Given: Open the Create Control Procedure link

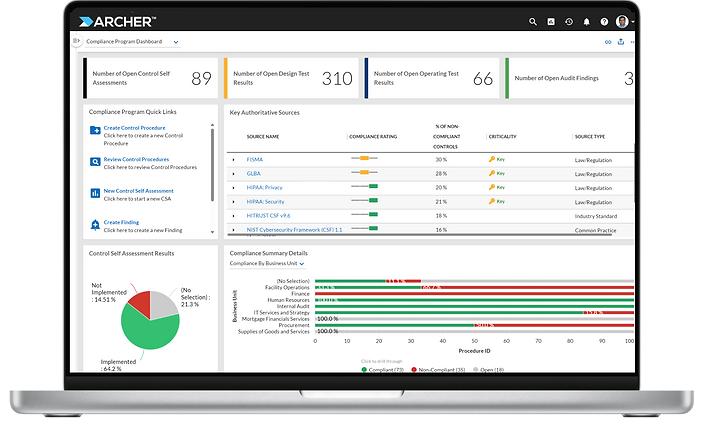Looking at the screenshot, I should (x=134, y=128).
